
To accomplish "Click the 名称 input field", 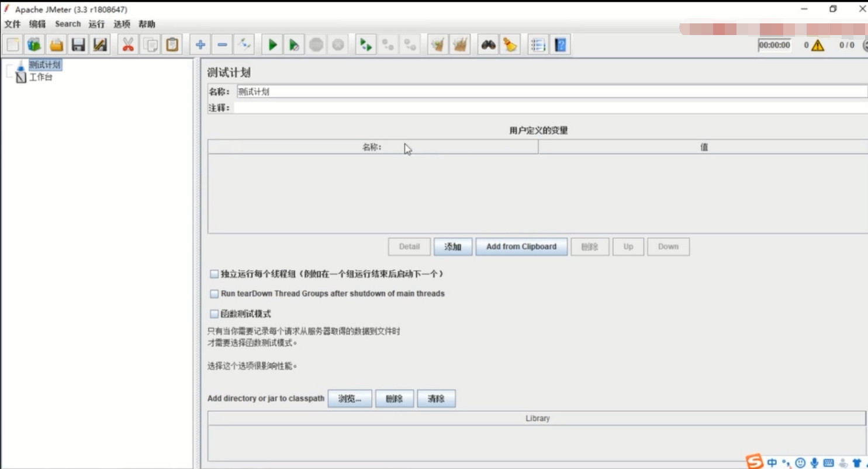I will [552, 92].
